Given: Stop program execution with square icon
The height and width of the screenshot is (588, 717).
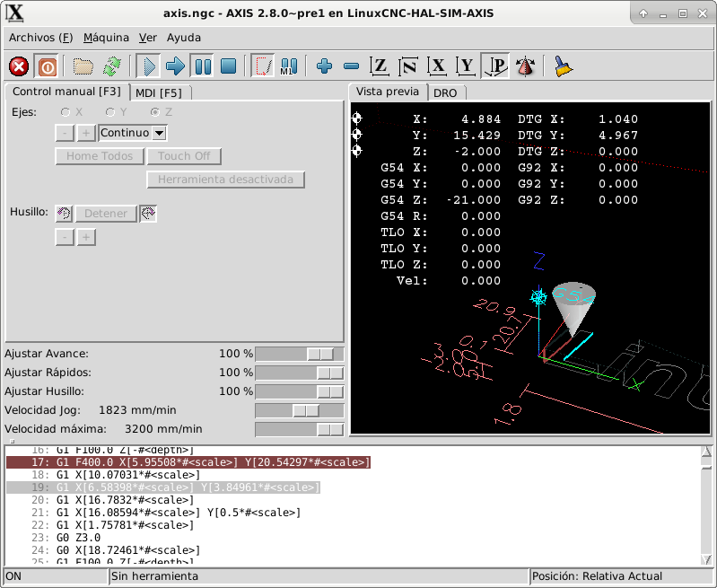Looking at the screenshot, I should [228, 66].
